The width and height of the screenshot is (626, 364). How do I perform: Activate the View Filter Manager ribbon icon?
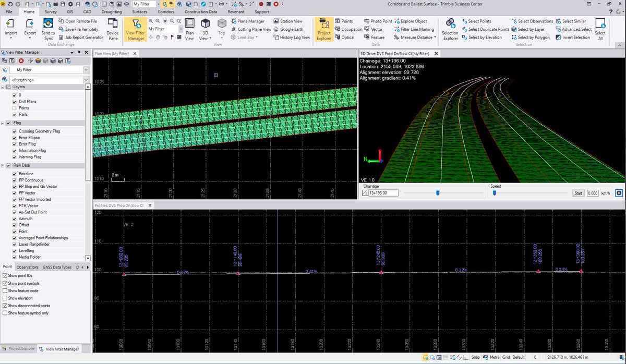[x=136, y=29]
